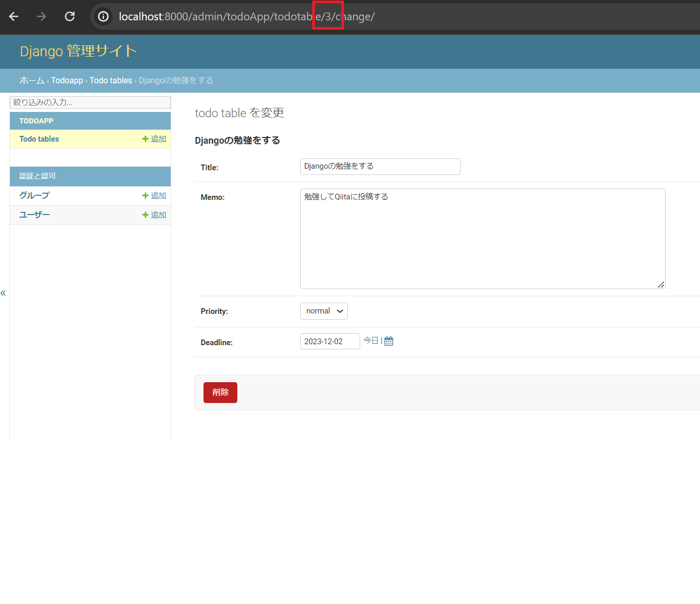
Task: Click the Deadline date field
Action: click(x=329, y=341)
